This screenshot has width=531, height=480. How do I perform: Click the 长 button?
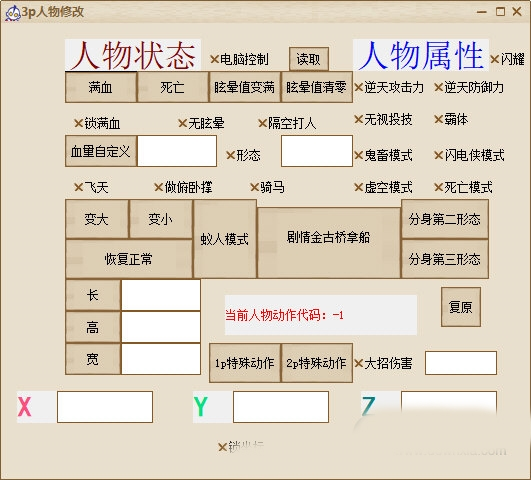pyautogui.click(x=93, y=295)
